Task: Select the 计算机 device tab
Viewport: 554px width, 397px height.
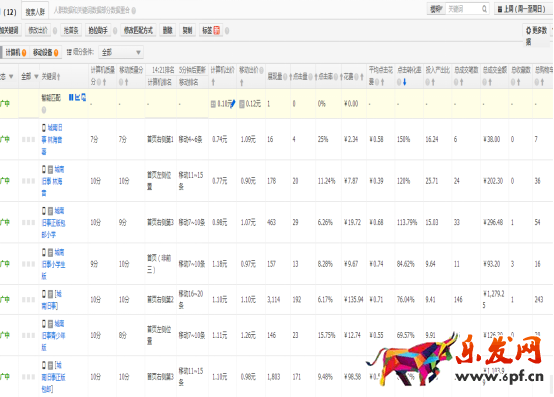Action: [16, 53]
